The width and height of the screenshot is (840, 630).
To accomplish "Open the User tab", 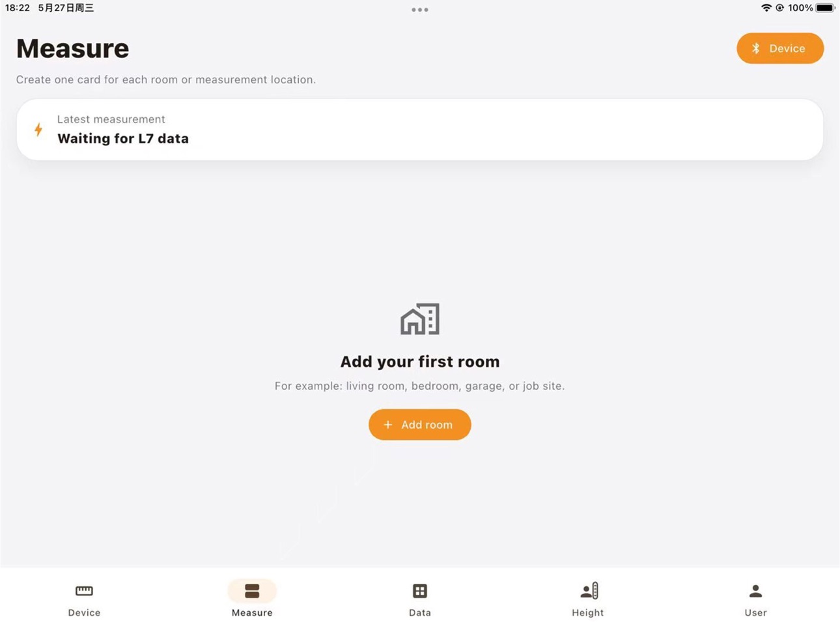I will click(x=755, y=600).
